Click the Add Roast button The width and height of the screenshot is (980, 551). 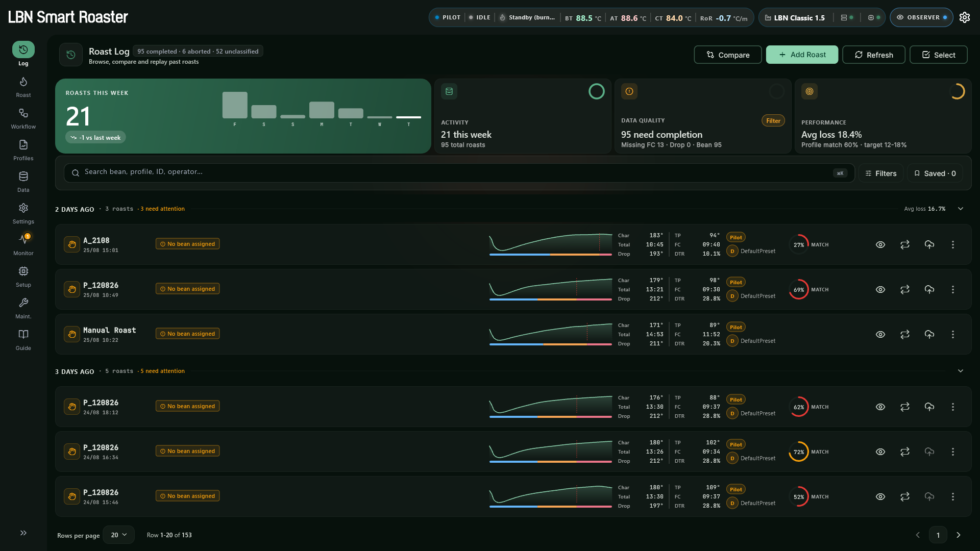(802, 55)
